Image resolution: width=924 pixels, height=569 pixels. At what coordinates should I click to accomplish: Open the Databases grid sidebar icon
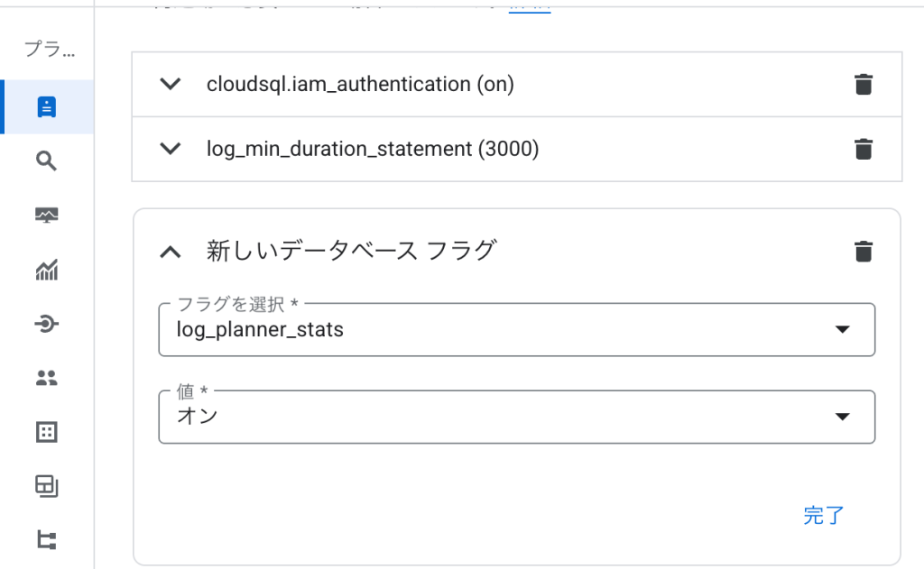47,432
